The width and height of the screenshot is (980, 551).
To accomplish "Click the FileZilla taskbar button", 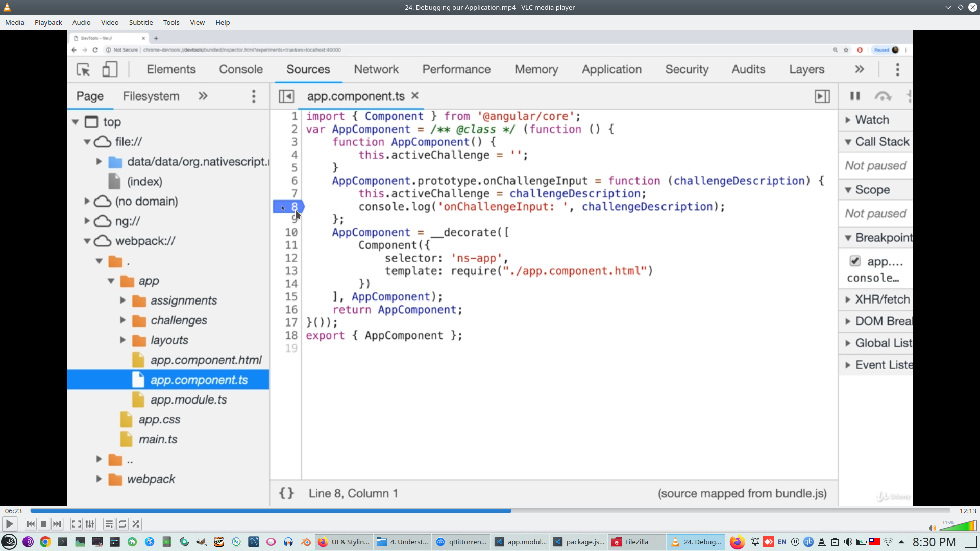I will pos(636,542).
